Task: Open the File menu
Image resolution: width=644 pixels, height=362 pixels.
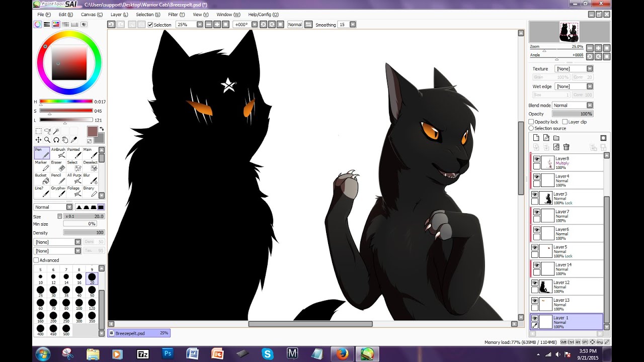Action: 43,15
